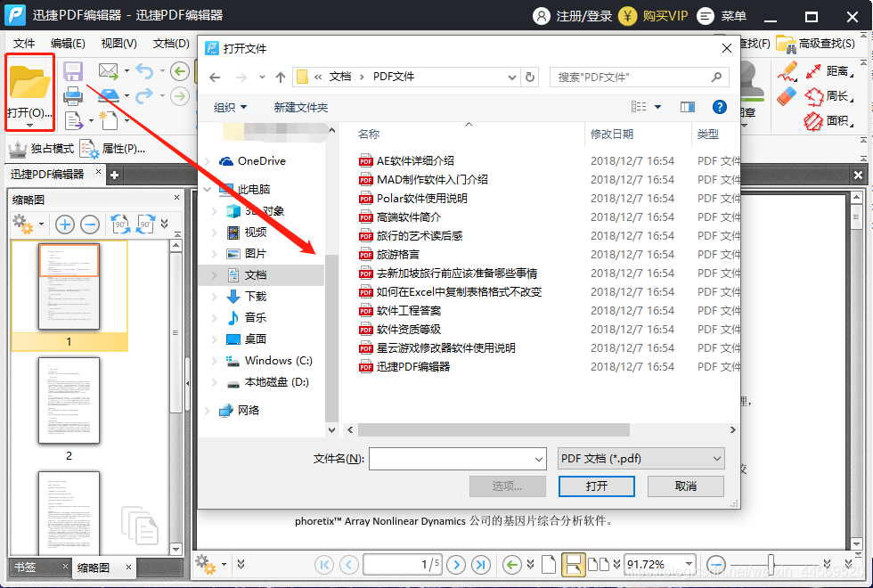Viewport: 873px width, 588px height.
Task: Expand the 网络 tree node
Action: pos(208,411)
